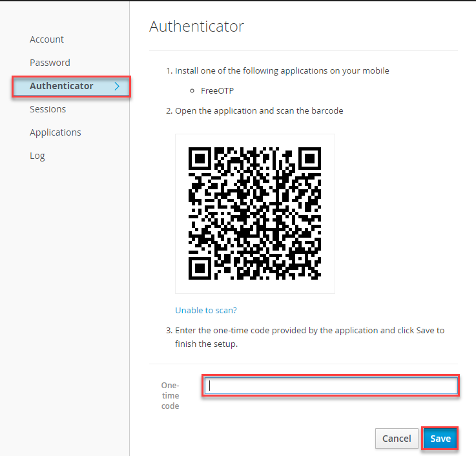The image size is (476, 456).
Task: Click the 'Install one of the following' instruction
Action: 282,70
